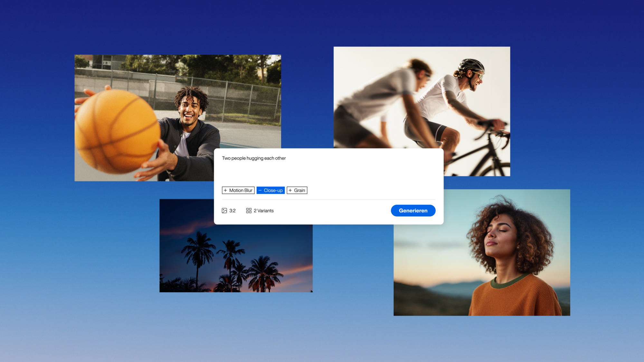The width and height of the screenshot is (644, 362).
Task: Click the prompt text 'Two people hugging each other'
Action: click(x=254, y=158)
